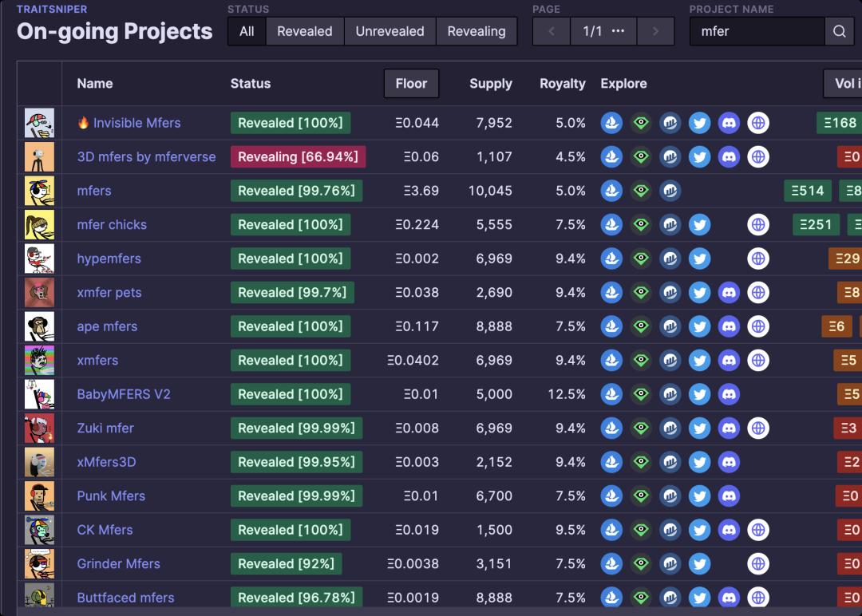This screenshot has height=616, width=862.
Task: Toggle the Unrevealed status filter
Action: tap(389, 32)
